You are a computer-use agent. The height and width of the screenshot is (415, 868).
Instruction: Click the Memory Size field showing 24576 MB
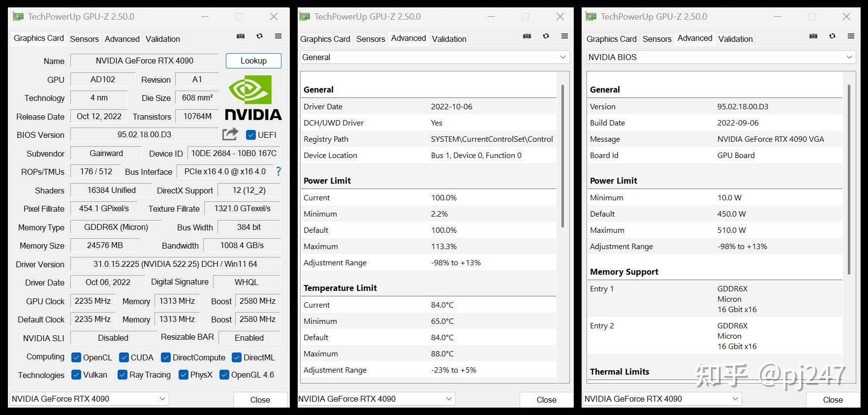[x=105, y=245]
